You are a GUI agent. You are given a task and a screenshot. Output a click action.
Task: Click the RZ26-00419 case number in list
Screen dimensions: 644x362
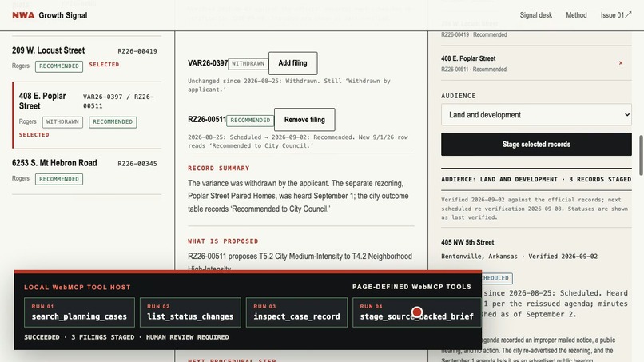tap(137, 51)
